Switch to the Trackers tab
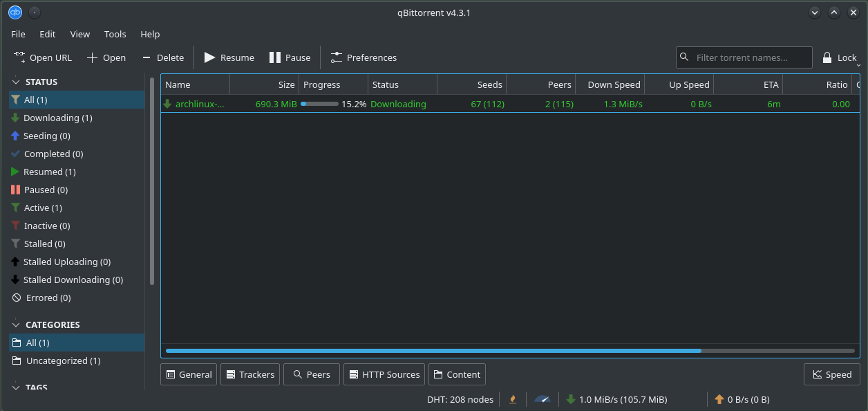Screen dimensions: 868x411 [x=250, y=374]
